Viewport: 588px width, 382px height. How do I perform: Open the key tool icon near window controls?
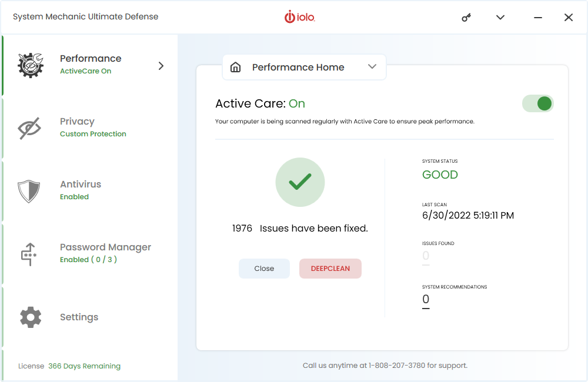point(466,17)
